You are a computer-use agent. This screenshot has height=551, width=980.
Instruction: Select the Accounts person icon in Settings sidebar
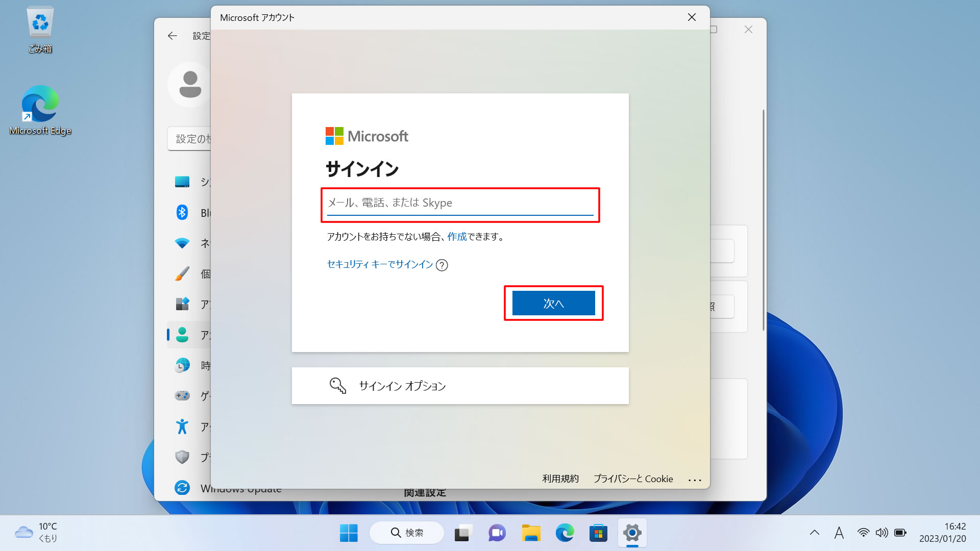(x=182, y=335)
